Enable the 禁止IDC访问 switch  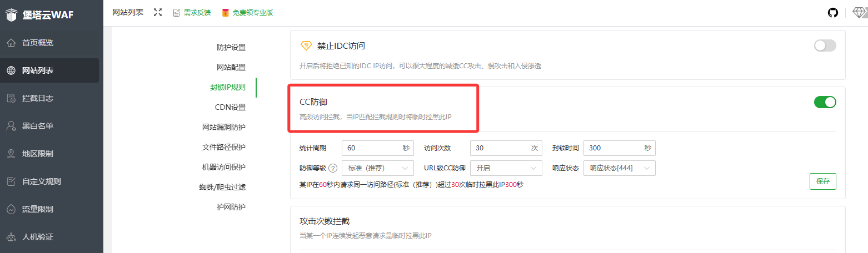click(825, 45)
